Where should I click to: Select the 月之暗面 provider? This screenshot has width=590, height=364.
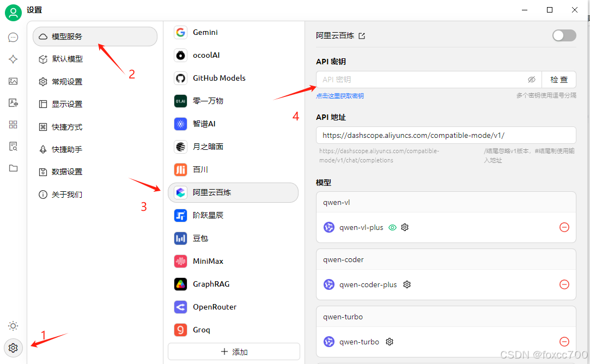click(233, 147)
